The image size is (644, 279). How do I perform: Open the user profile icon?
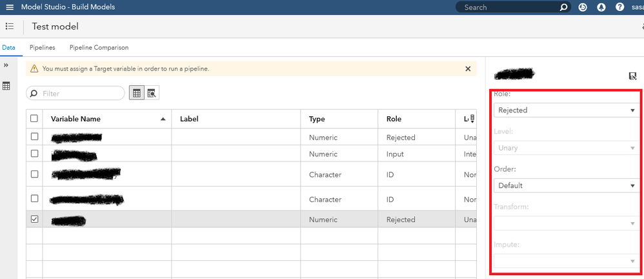(601, 7)
